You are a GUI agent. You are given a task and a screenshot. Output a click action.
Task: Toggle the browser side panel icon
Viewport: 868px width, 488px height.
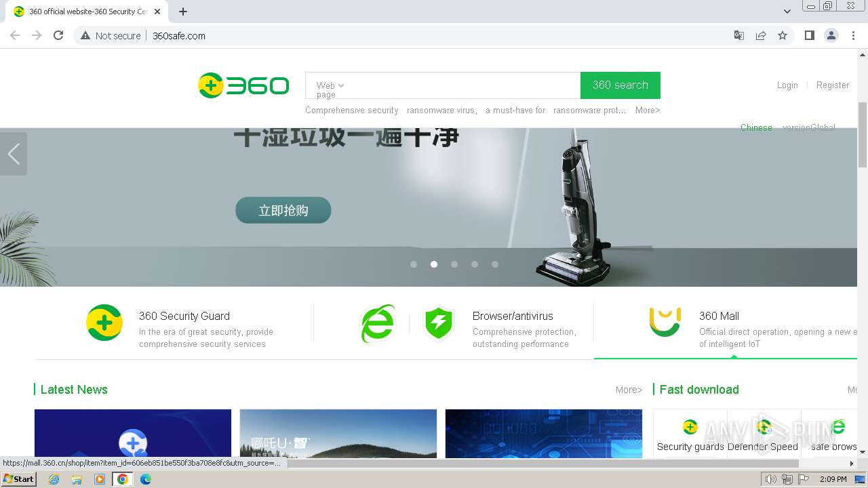810,35
